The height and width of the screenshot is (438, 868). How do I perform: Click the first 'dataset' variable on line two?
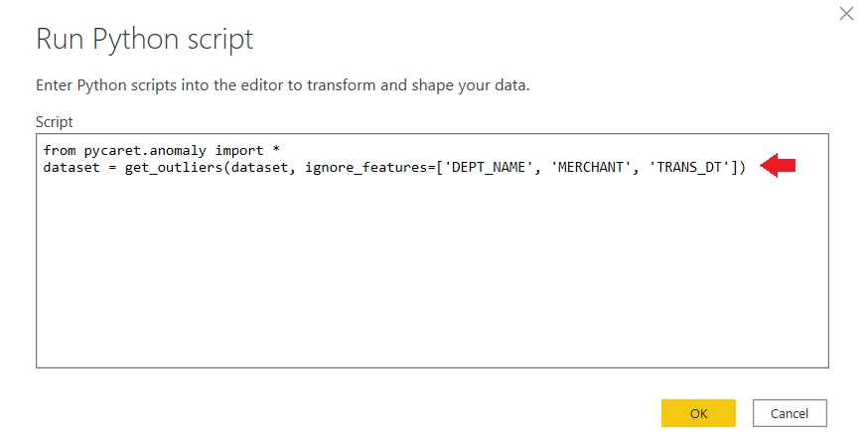pos(72,167)
